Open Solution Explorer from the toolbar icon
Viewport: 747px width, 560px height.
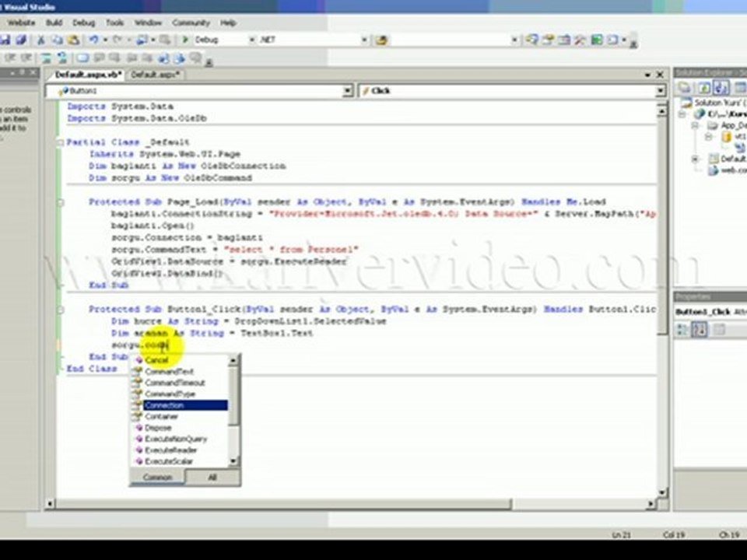point(531,40)
